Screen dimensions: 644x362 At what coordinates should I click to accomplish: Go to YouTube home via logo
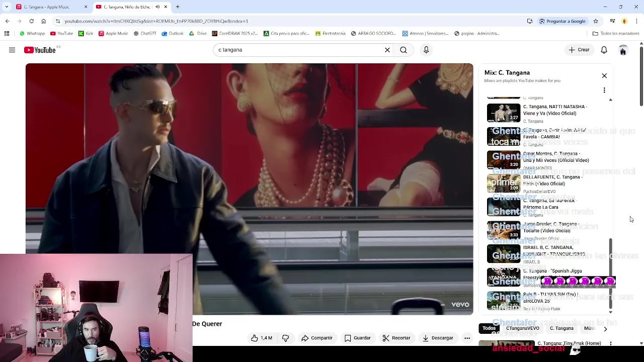(x=40, y=50)
